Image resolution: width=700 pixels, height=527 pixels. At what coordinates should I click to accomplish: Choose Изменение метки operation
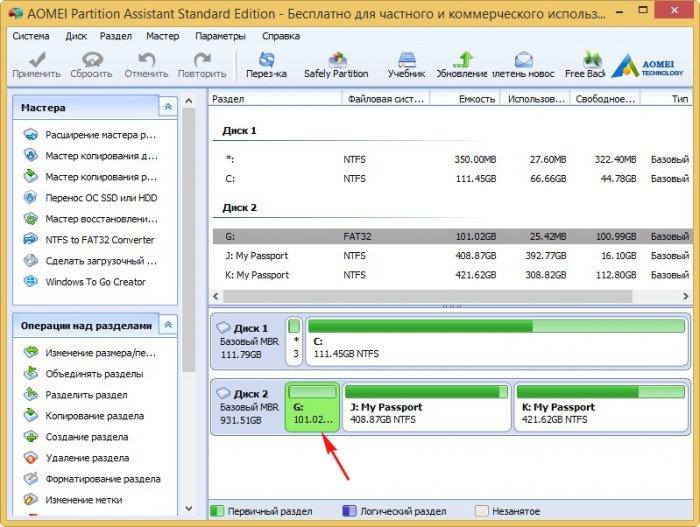[83, 500]
